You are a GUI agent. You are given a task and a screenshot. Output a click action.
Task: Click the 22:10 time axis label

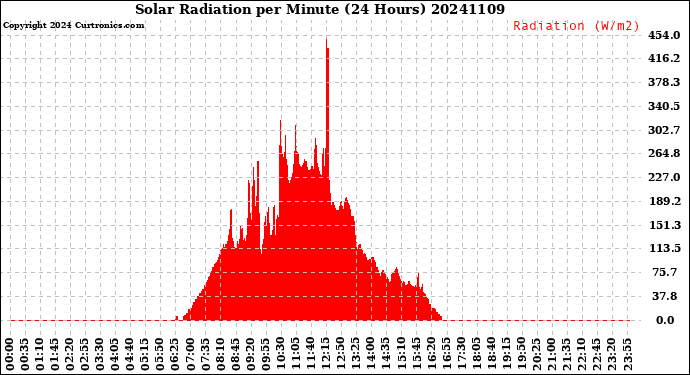[x=581, y=355]
